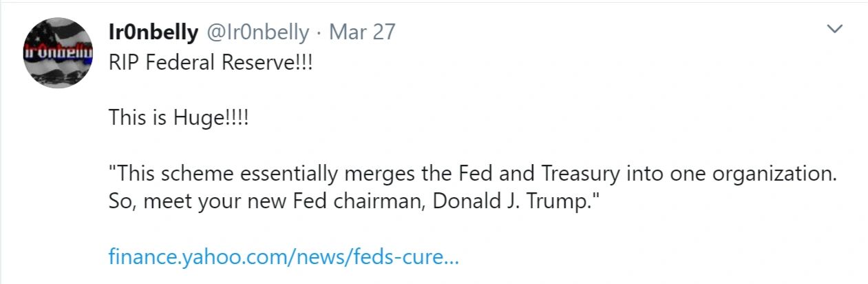This screenshot has height=284, width=868.
Task: Click the Ir0nbelly profile avatar
Action: pos(59,53)
